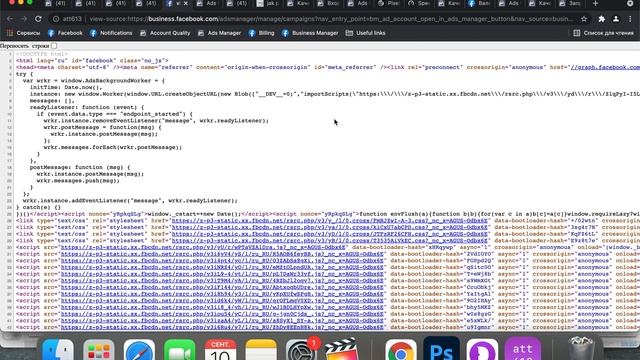640x360 pixels.
Task: Open Launchpad from the Dock
Action: (98, 351)
